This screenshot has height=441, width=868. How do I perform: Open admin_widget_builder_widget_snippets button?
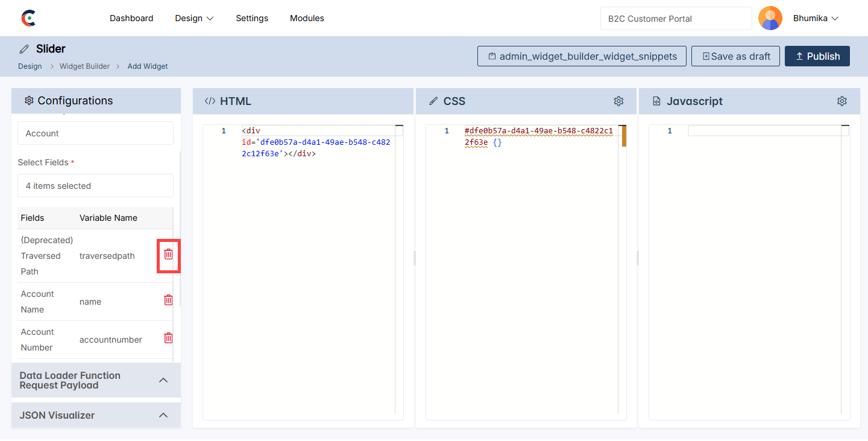pos(582,56)
